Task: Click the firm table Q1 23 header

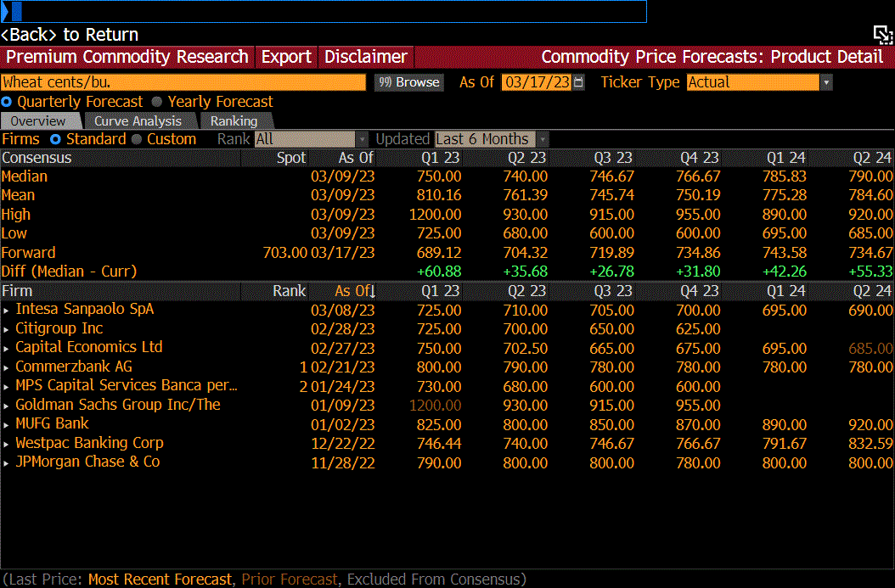Action: (x=440, y=291)
